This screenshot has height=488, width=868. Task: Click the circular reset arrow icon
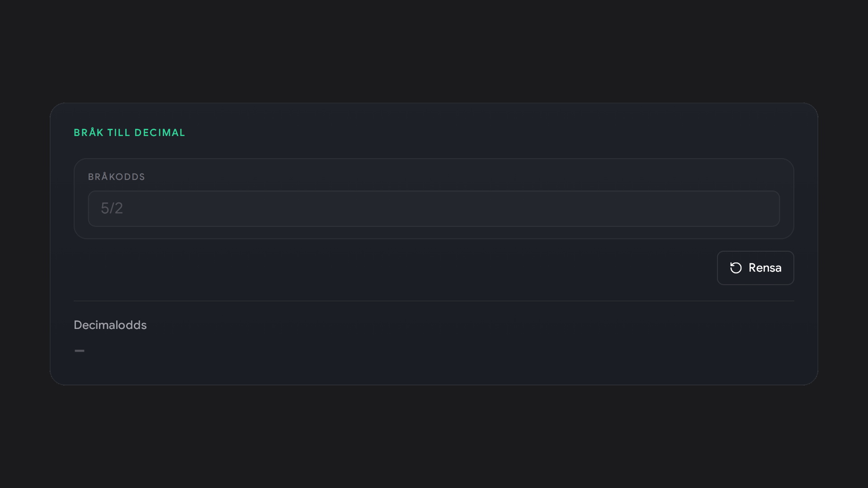[x=736, y=268]
